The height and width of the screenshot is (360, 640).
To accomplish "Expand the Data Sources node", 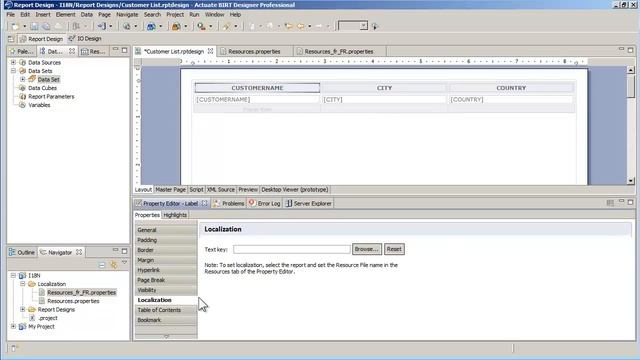I will [x=13, y=62].
